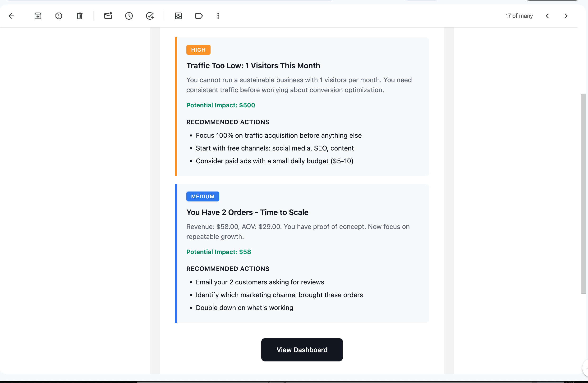
Task: Add this email to Tasks
Action: click(150, 16)
